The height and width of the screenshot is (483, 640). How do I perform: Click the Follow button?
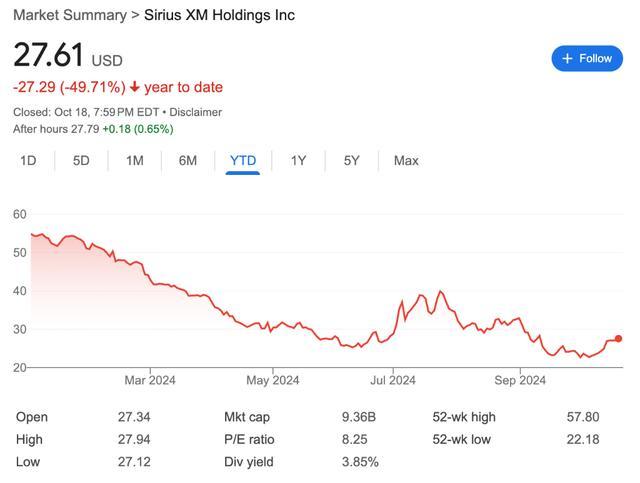point(587,58)
